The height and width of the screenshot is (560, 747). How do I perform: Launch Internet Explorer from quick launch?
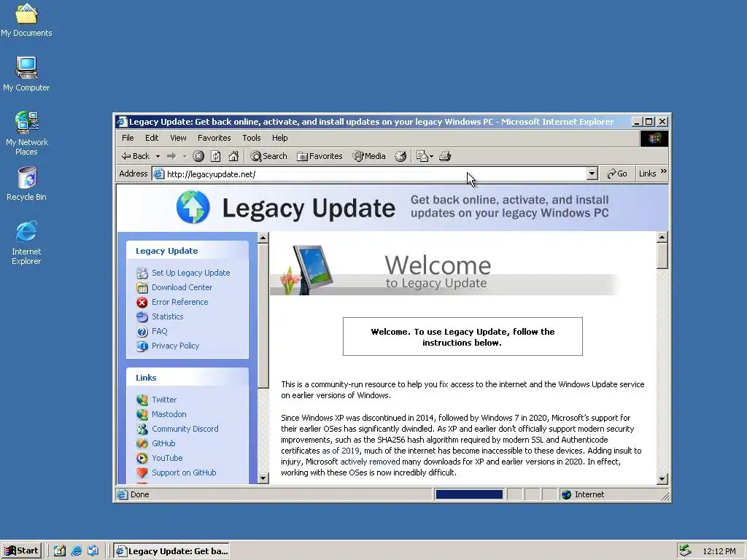click(76, 551)
